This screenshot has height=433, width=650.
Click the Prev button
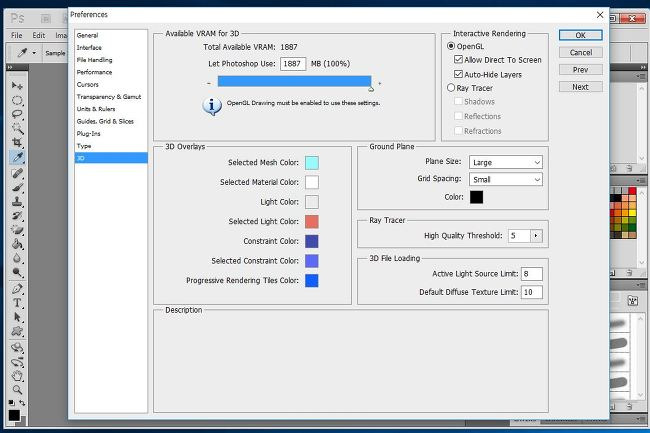(580, 70)
